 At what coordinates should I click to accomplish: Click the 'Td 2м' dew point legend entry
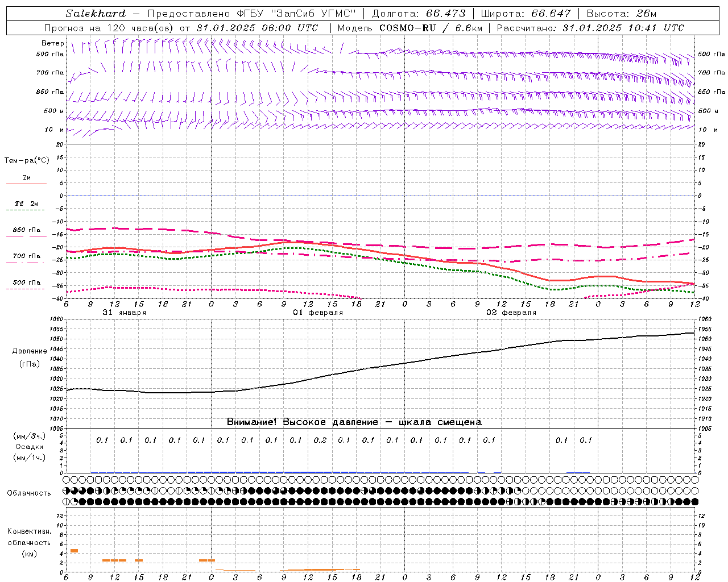coord(27,203)
